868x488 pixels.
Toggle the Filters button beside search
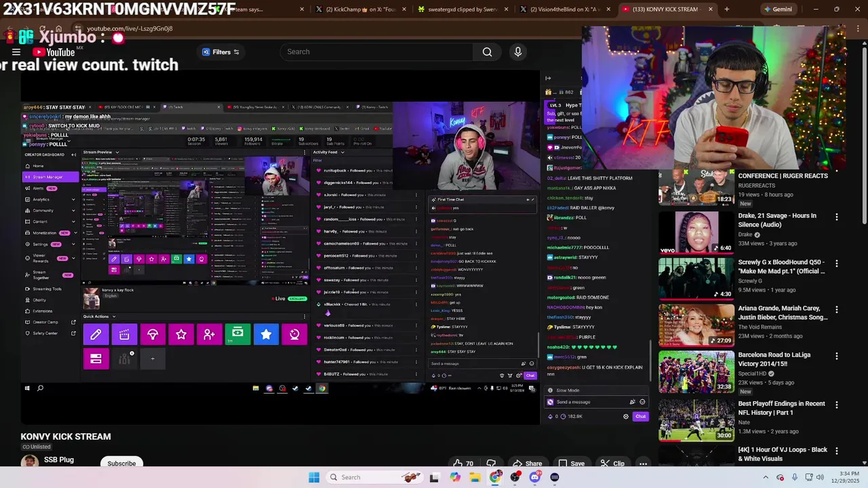point(222,52)
